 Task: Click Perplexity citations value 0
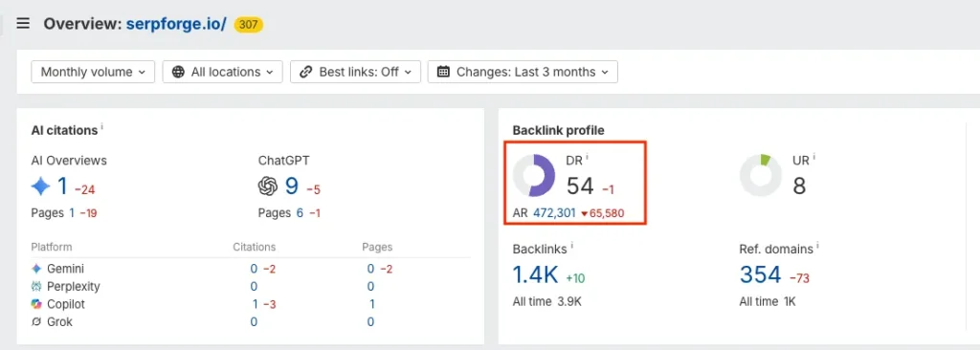(254, 287)
